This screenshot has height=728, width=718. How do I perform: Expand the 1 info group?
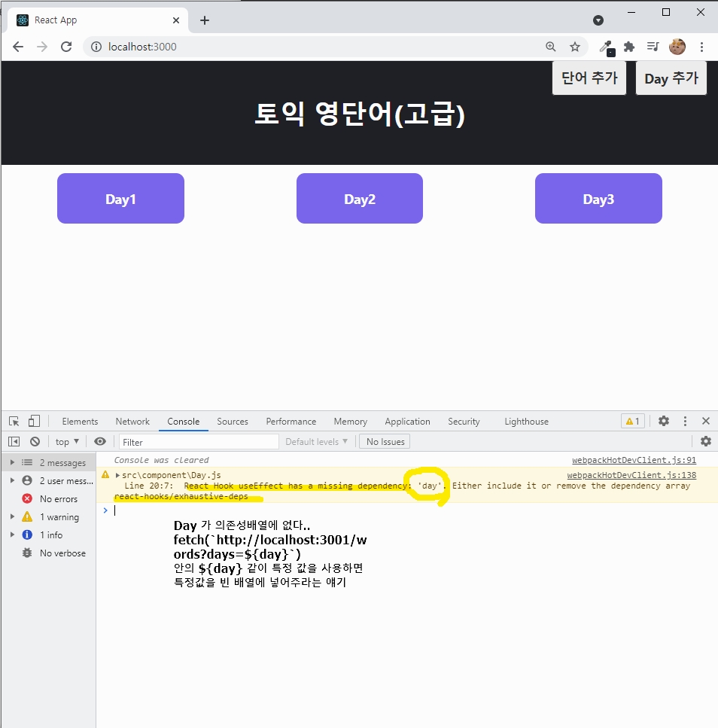pyautogui.click(x=13, y=535)
